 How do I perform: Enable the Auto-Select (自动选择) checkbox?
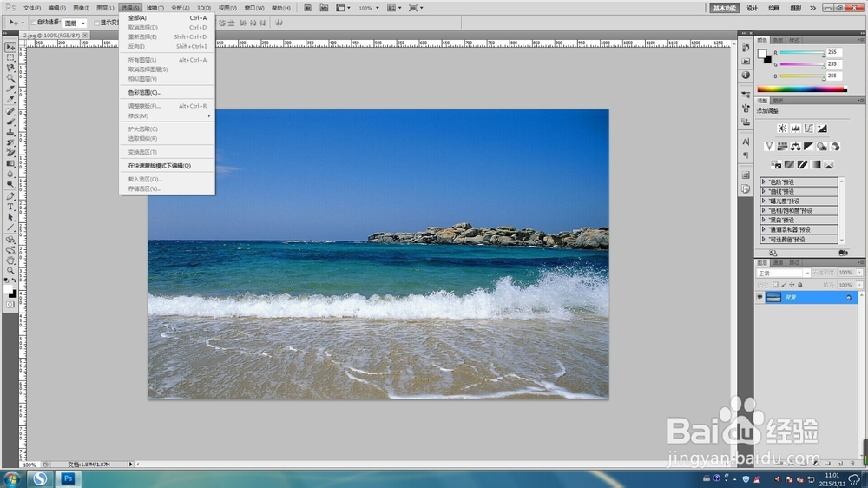(x=34, y=23)
